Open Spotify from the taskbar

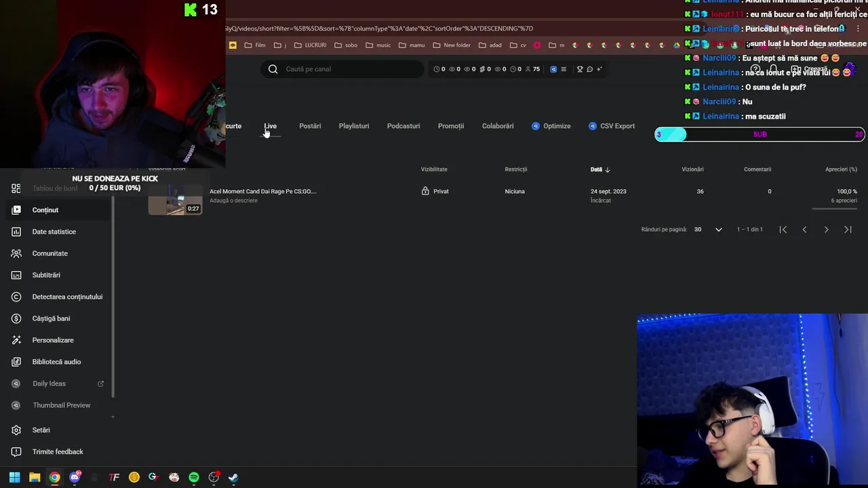(194, 477)
